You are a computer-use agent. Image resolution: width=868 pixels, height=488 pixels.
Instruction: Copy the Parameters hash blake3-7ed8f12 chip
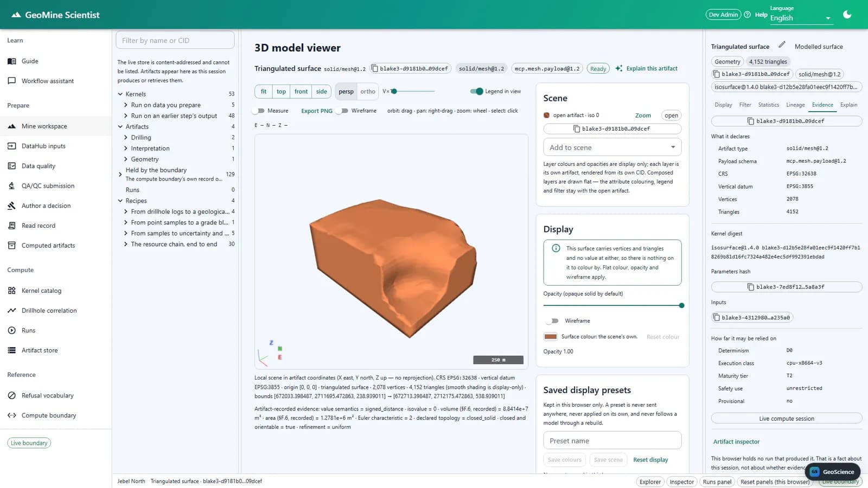coord(786,287)
